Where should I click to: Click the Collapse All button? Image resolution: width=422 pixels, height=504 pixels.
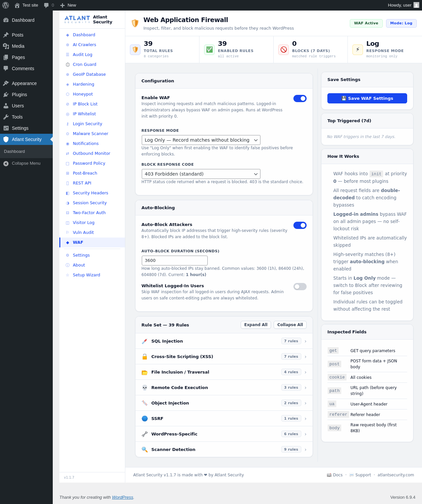tap(290, 325)
